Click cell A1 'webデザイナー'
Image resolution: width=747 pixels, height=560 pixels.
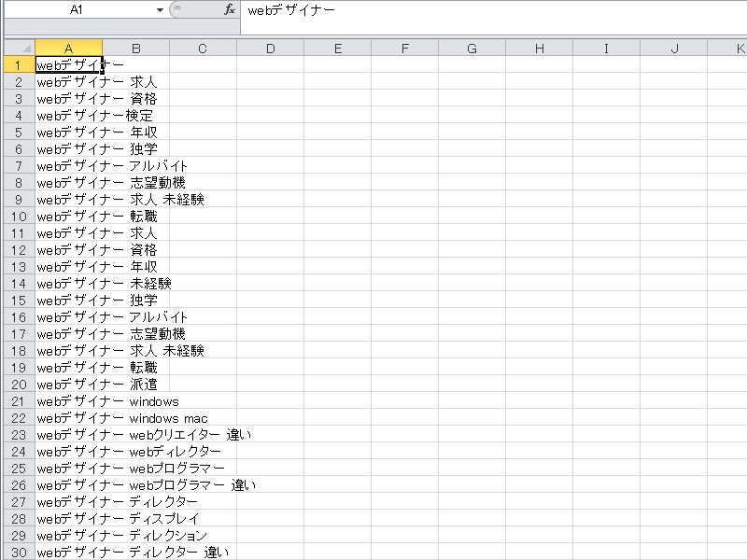(x=68, y=64)
